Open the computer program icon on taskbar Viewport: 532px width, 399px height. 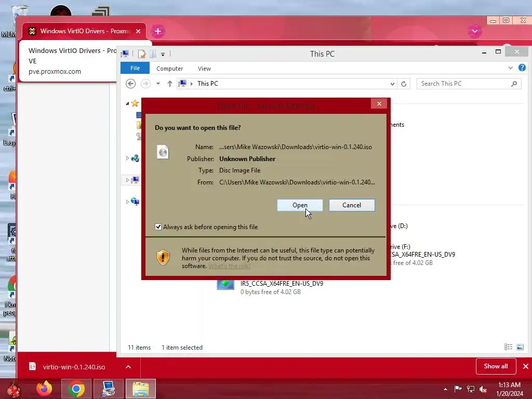(x=109, y=389)
